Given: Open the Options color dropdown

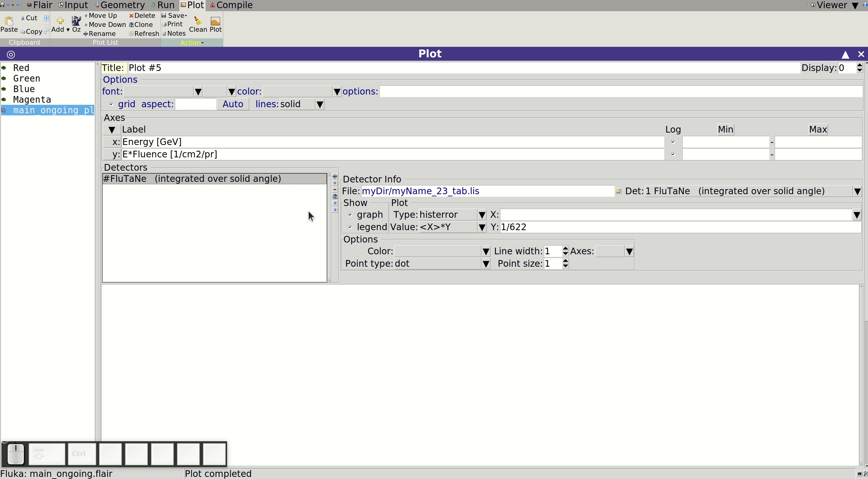Looking at the screenshot, I should (337, 92).
